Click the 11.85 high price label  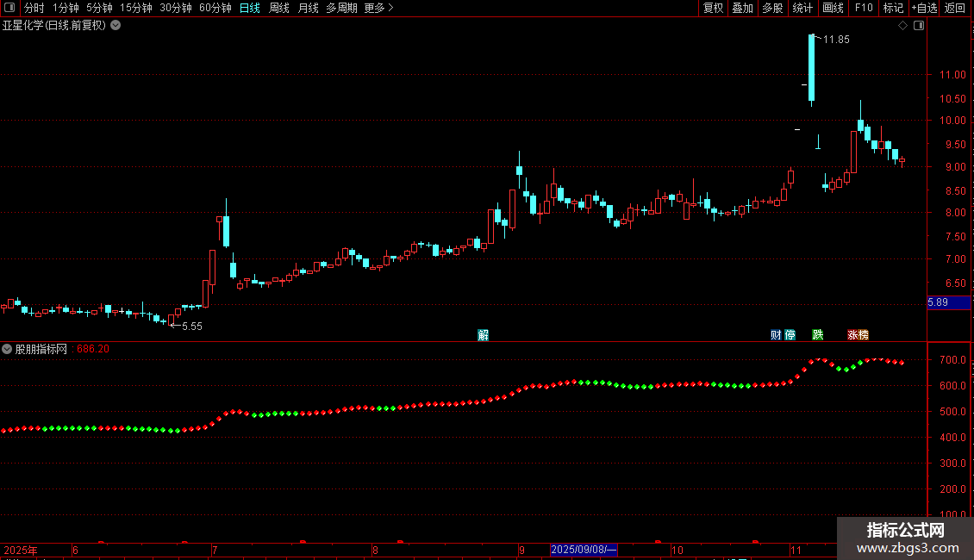click(x=836, y=40)
